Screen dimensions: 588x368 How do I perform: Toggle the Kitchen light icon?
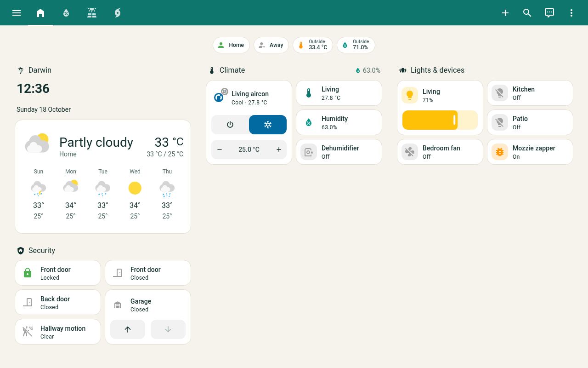tap(500, 93)
